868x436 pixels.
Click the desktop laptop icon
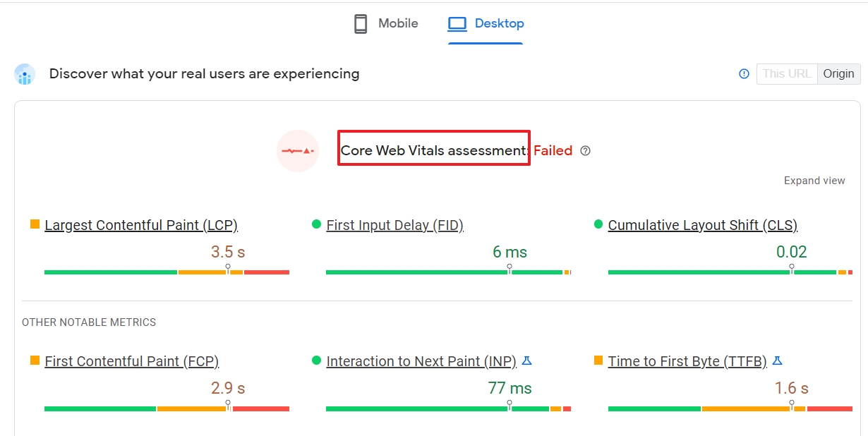[457, 24]
